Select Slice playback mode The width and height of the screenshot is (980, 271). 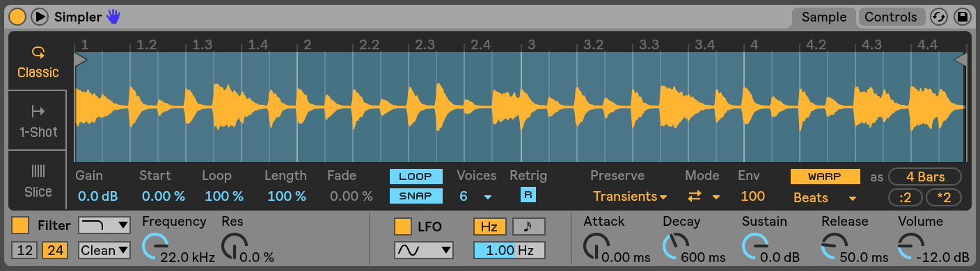click(x=38, y=180)
